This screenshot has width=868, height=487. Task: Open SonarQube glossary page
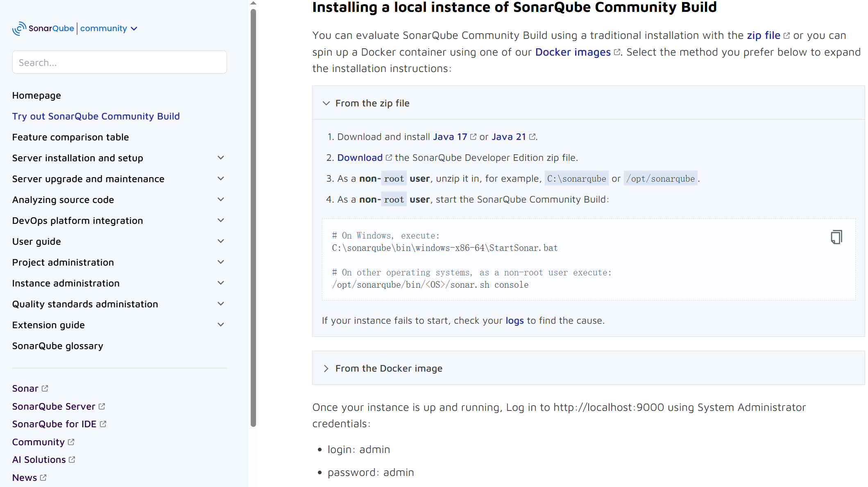click(x=58, y=346)
